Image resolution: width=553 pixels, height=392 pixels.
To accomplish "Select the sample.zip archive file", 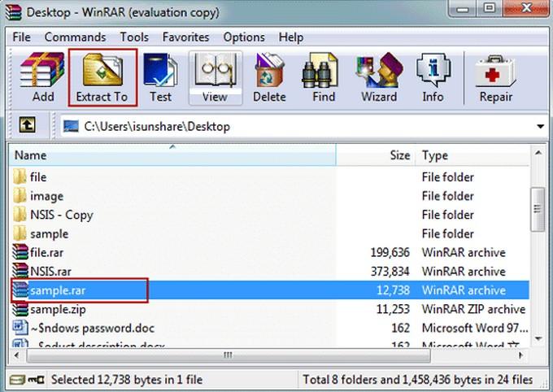I will [x=58, y=309].
